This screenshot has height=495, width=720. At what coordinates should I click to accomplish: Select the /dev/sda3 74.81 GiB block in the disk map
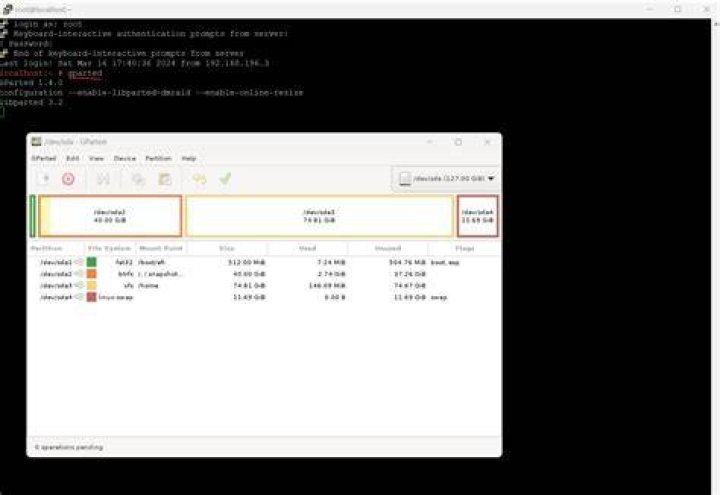(320, 216)
